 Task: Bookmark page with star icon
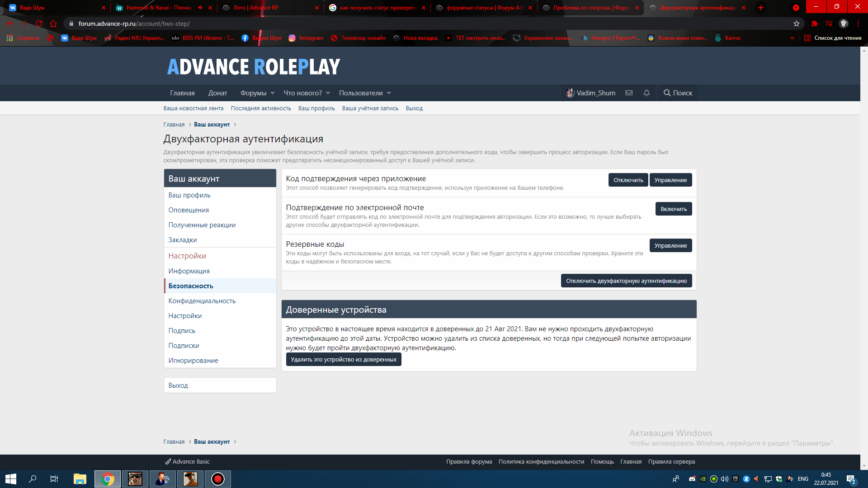pos(797,23)
